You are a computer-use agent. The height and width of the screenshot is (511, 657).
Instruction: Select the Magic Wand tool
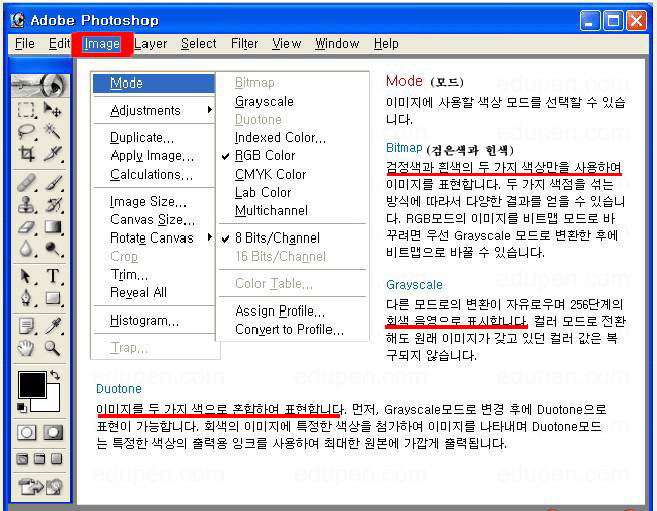pyautogui.click(x=52, y=132)
